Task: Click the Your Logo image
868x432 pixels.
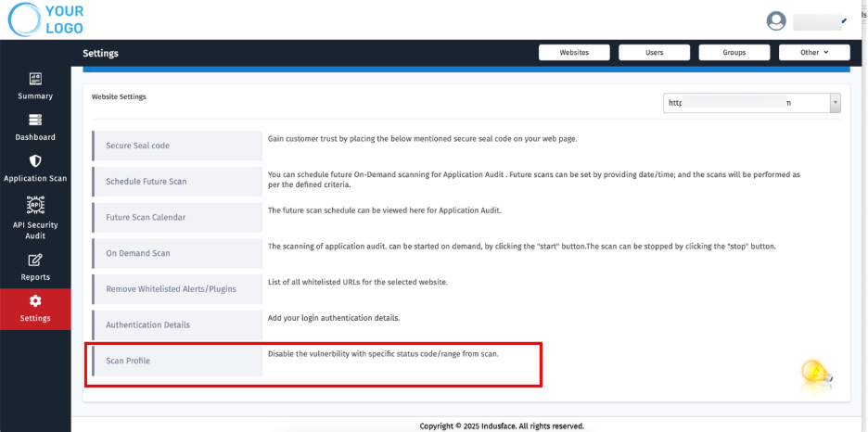Action: tap(46, 19)
